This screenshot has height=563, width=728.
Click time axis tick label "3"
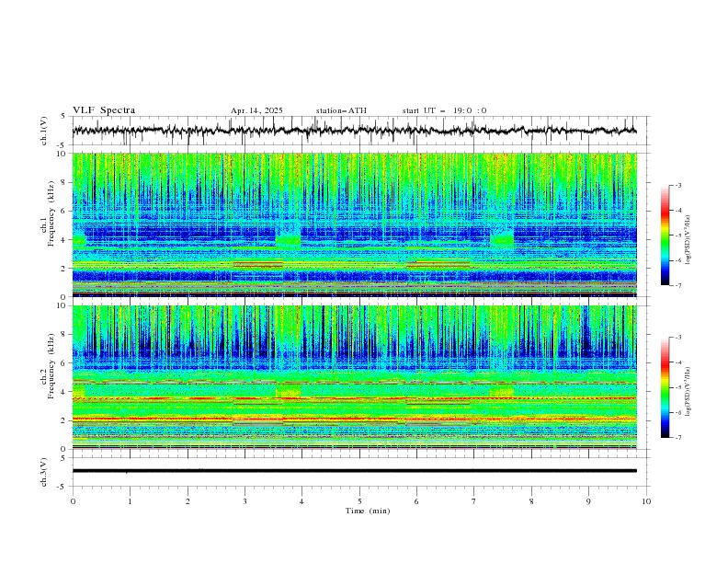245,501
